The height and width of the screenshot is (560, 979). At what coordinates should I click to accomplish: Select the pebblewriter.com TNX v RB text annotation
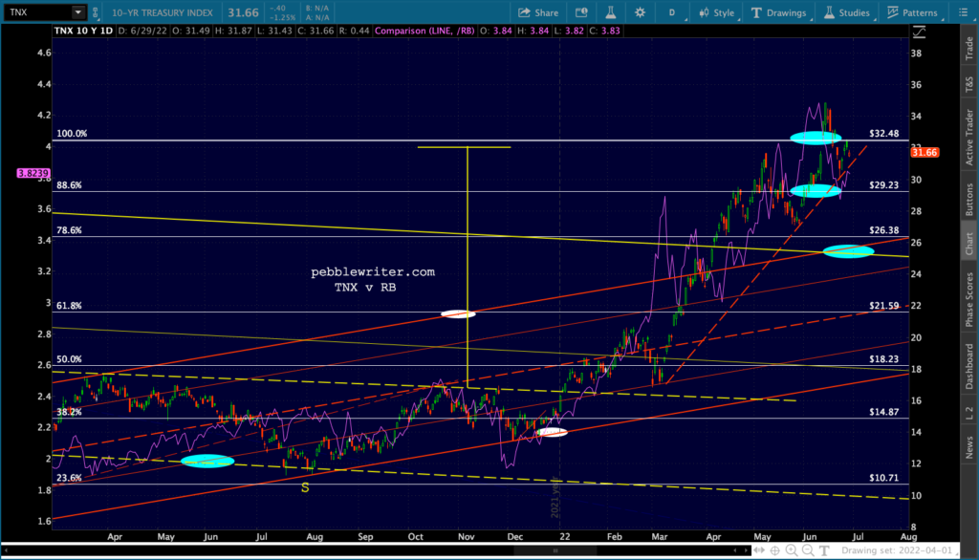coord(373,279)
